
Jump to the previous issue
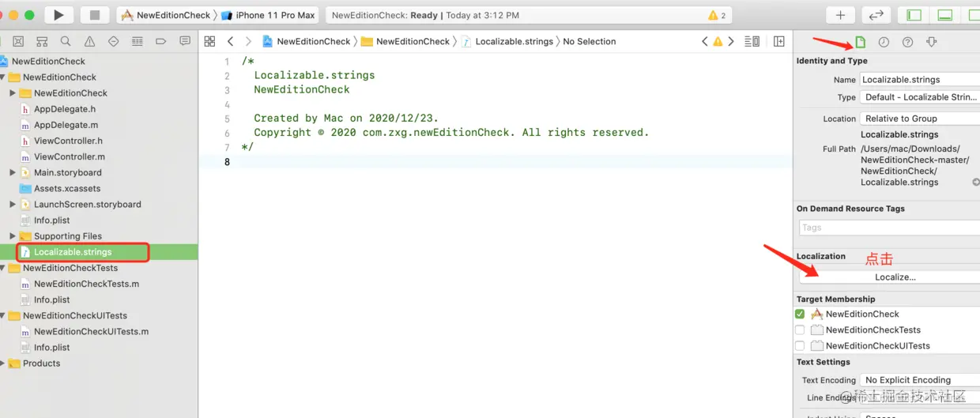[x=705, y=41]
